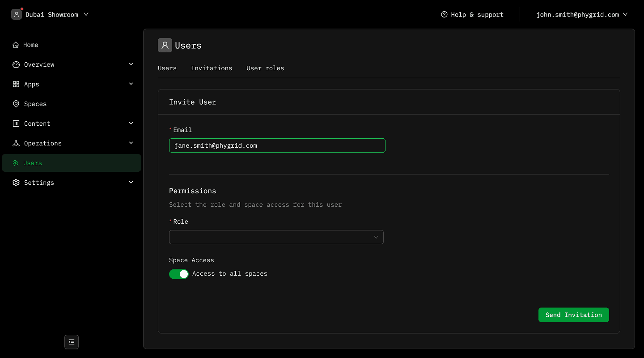
Task: Click the Settings gear icon
Action: 16,183
